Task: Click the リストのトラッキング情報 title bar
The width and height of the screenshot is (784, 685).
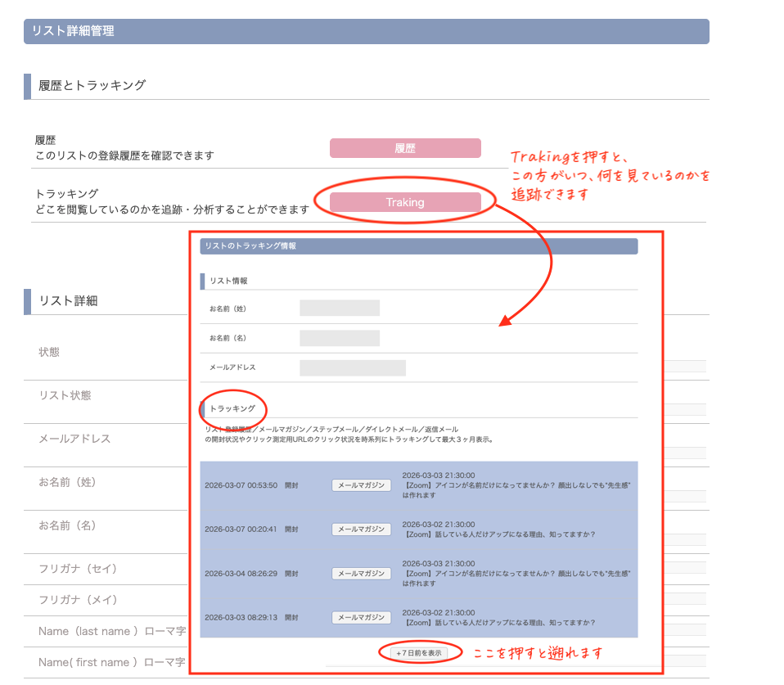Action: coord(418,246)
